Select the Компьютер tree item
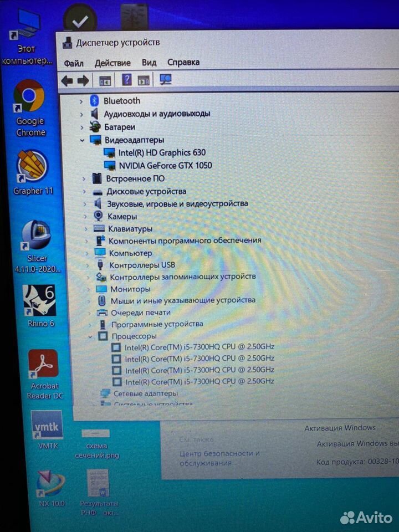 124,253
